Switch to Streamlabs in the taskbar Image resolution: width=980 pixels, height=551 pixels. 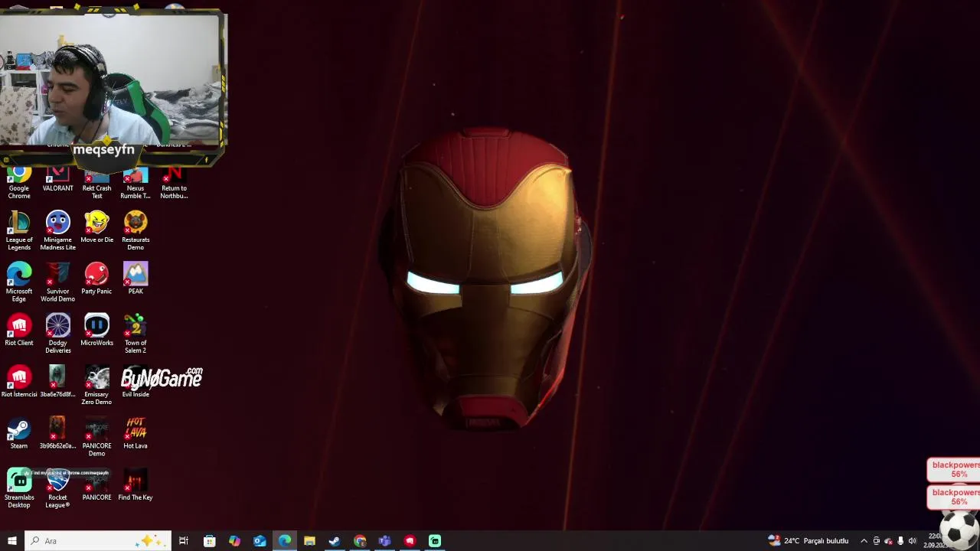(x=435, y=541)
